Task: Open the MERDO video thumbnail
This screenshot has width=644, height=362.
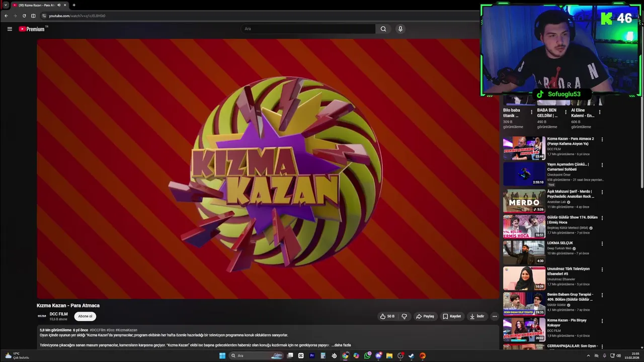Action: point(524,201)
